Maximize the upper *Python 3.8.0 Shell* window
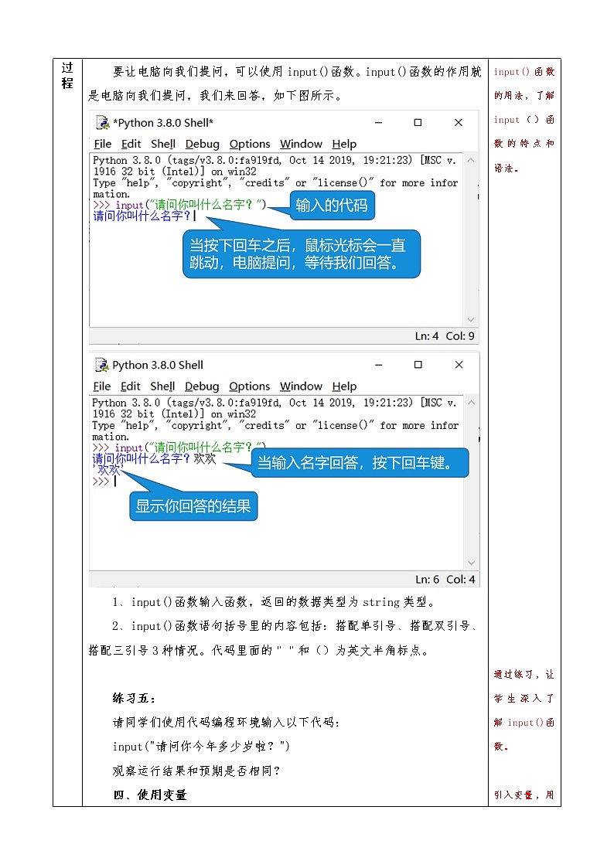The width and height of the screenshot is (614, 868). 418,122
